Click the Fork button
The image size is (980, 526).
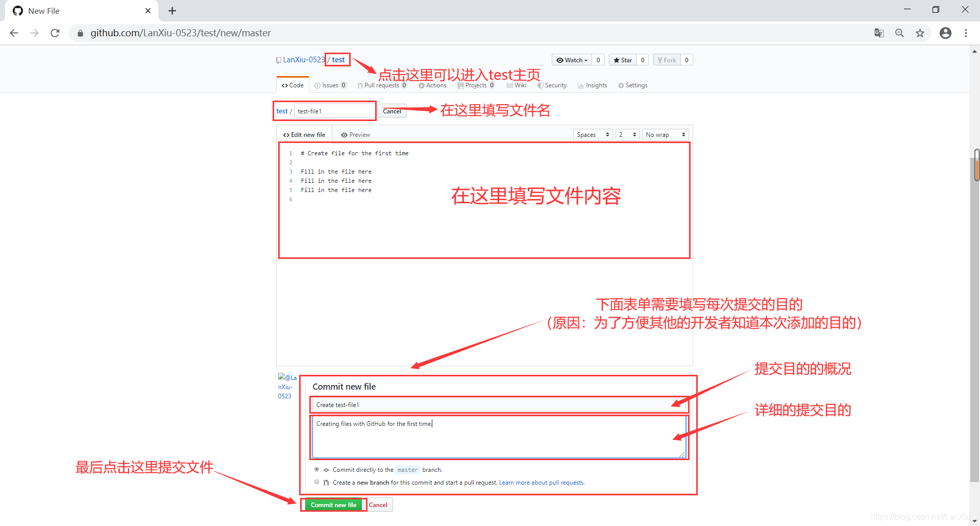click(667, 60)
